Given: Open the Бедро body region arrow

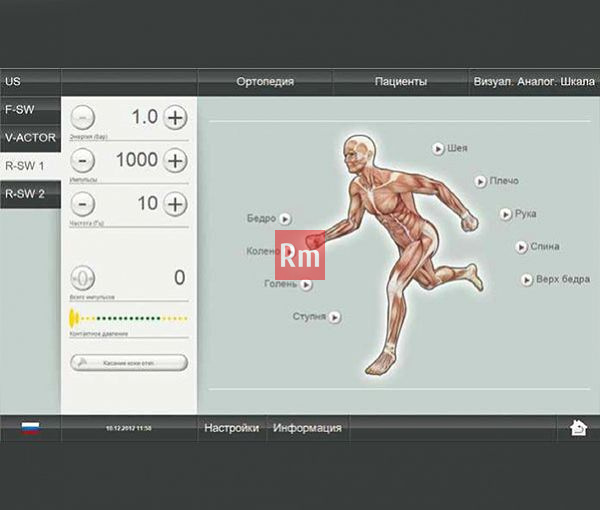Looking at the screenshot, I should [x=285, y=219].
